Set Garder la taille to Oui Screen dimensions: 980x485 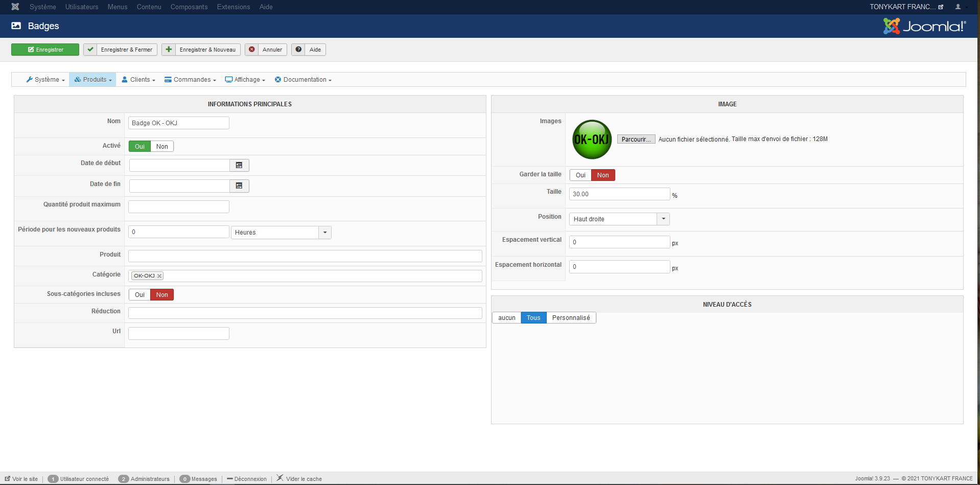tap(580, 175)
